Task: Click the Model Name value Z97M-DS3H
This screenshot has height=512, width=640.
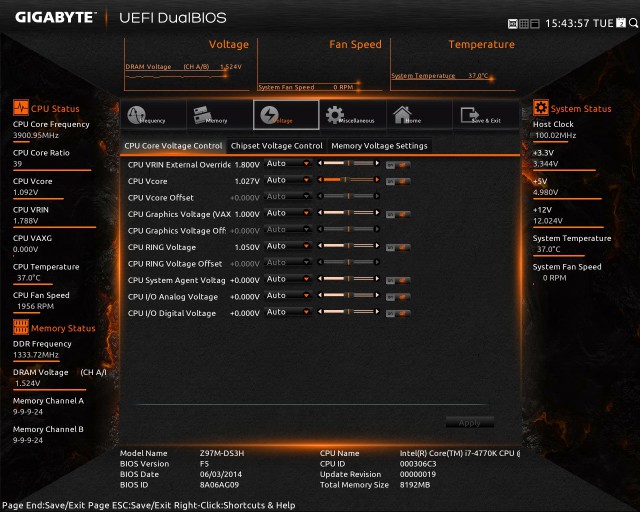Action: 222,453
